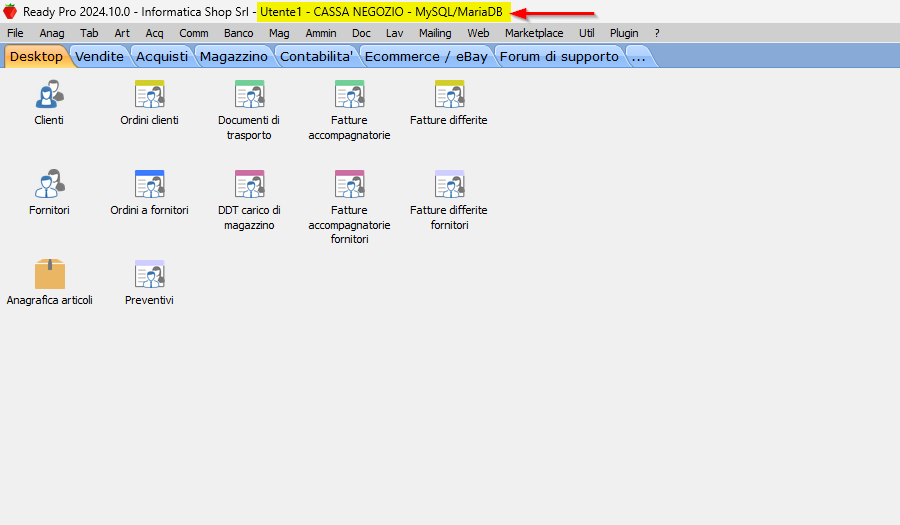This screenshot has height=525, width=900.
Task: Switch to the Ecommerce / eBay tab
Action: click(426, 56)
